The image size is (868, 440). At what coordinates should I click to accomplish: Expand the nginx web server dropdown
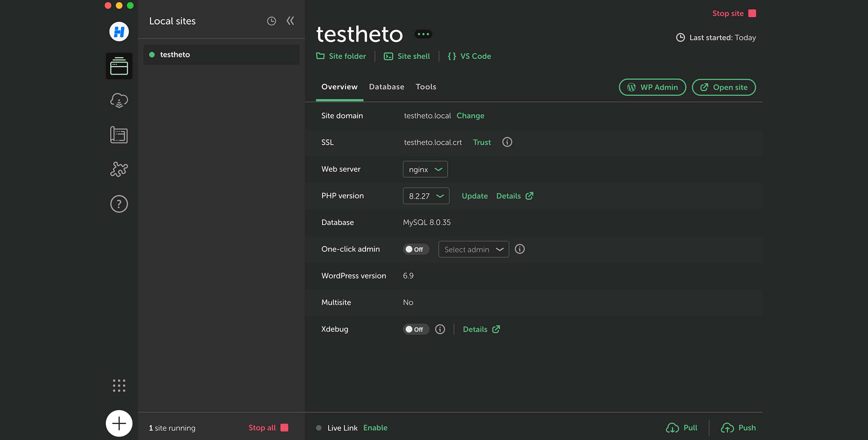(425, 169)
